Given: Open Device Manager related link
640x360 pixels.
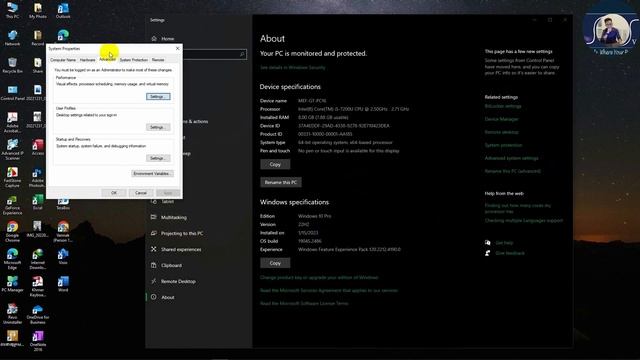Looking at the screenshot, I should (501, 119).
